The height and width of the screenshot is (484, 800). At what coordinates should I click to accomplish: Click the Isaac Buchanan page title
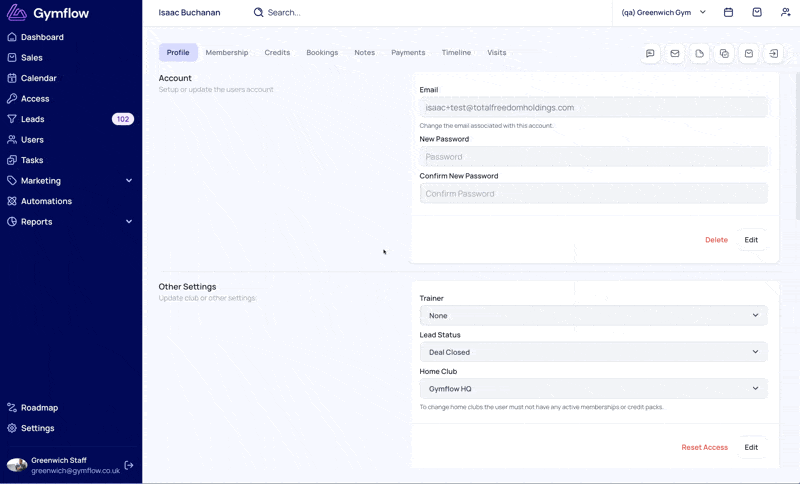[189, 12]
